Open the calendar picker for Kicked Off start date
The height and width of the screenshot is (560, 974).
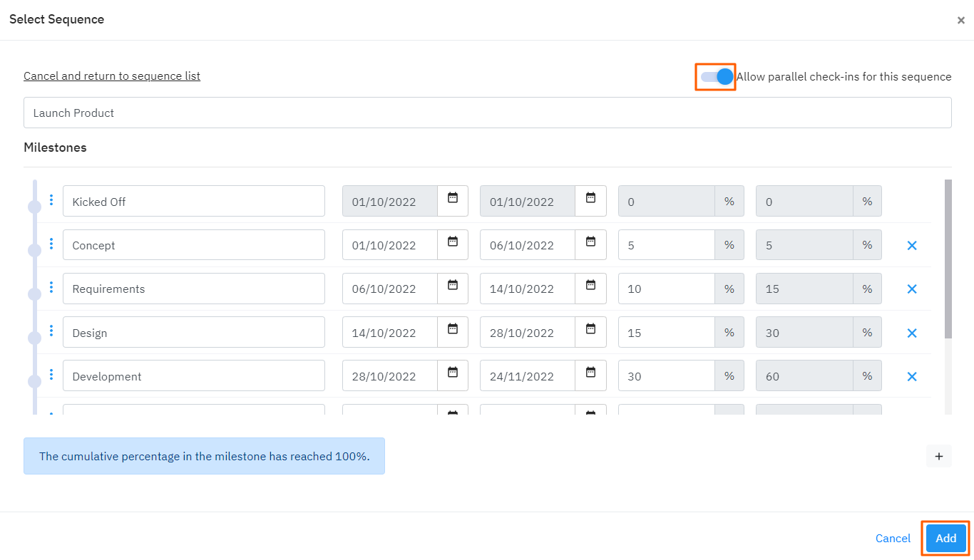tap(453, 201)
